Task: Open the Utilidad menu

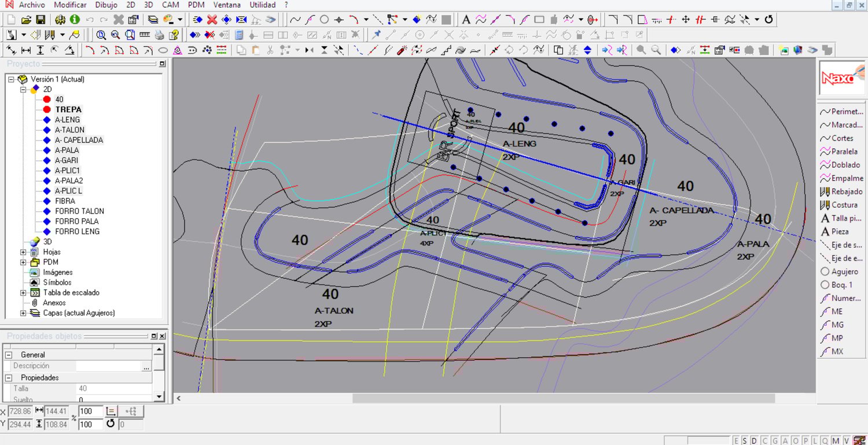Action: point(263,5)
